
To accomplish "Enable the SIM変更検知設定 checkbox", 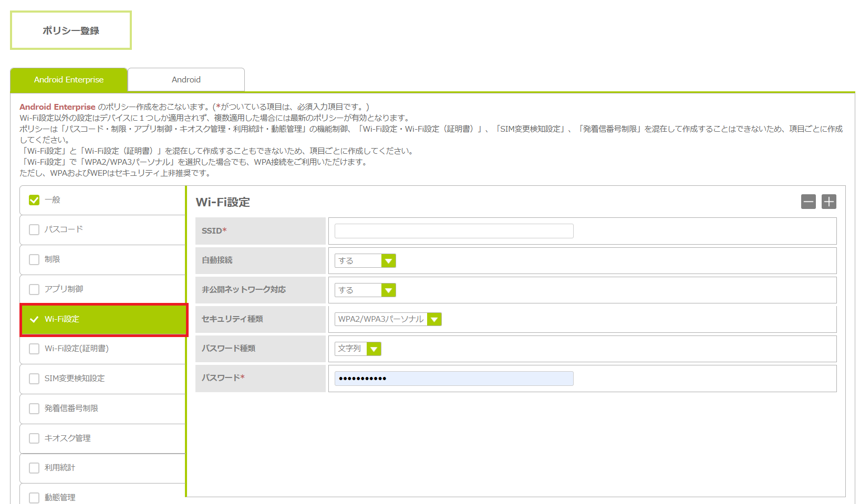I will pyautogui.click(x=34, y=379).
